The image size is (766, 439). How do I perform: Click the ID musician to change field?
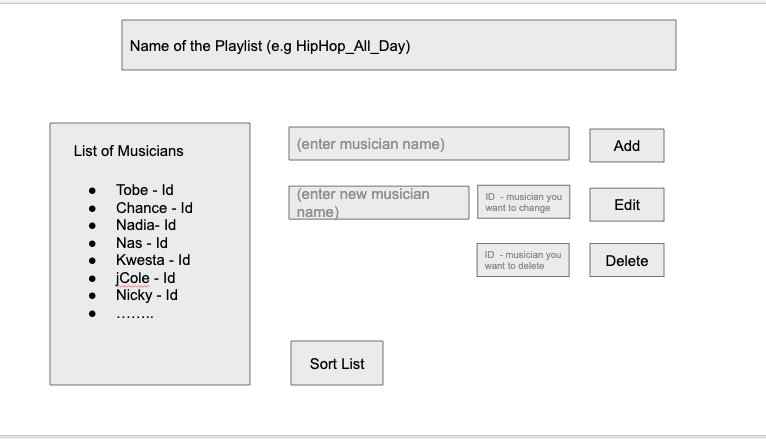pos(523,202)
